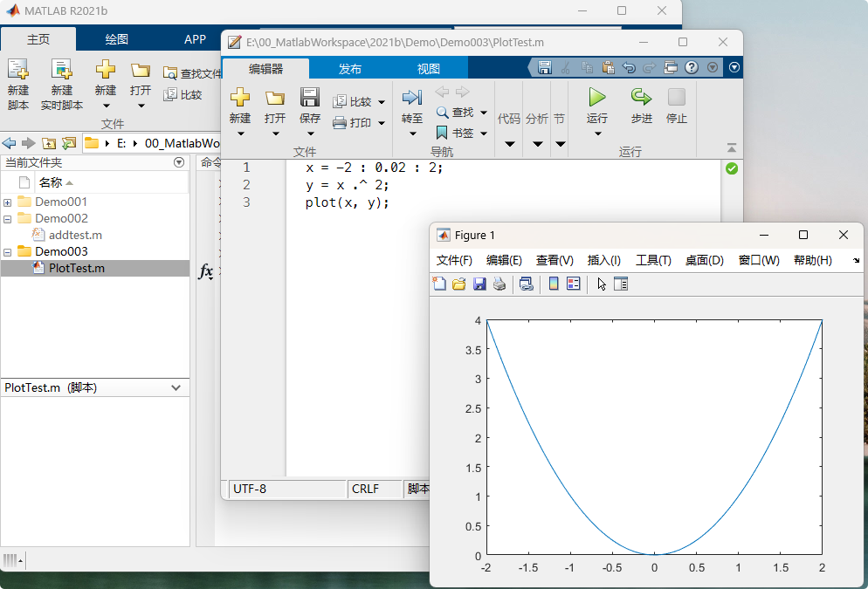This screenshot has width=868, height=589.
Task: Open the 打印 print dropdown arrow
Action: click(382, 123)
